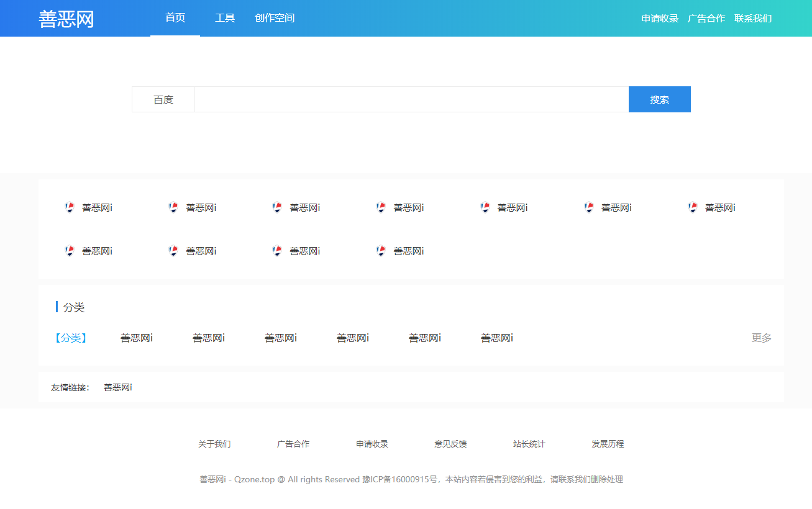Click the 善恶网 logo in the header
Screen dimensions: 812x509
tap(65, 18)
